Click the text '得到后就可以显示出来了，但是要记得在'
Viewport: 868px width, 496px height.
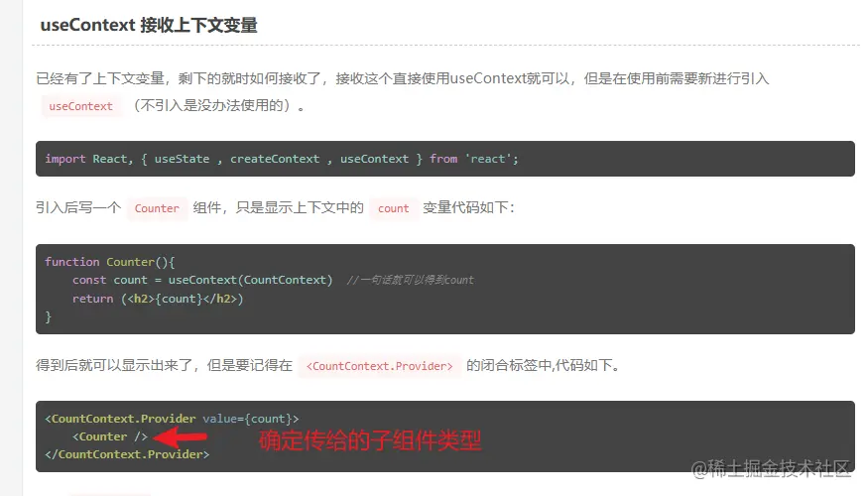pos(164,365)
